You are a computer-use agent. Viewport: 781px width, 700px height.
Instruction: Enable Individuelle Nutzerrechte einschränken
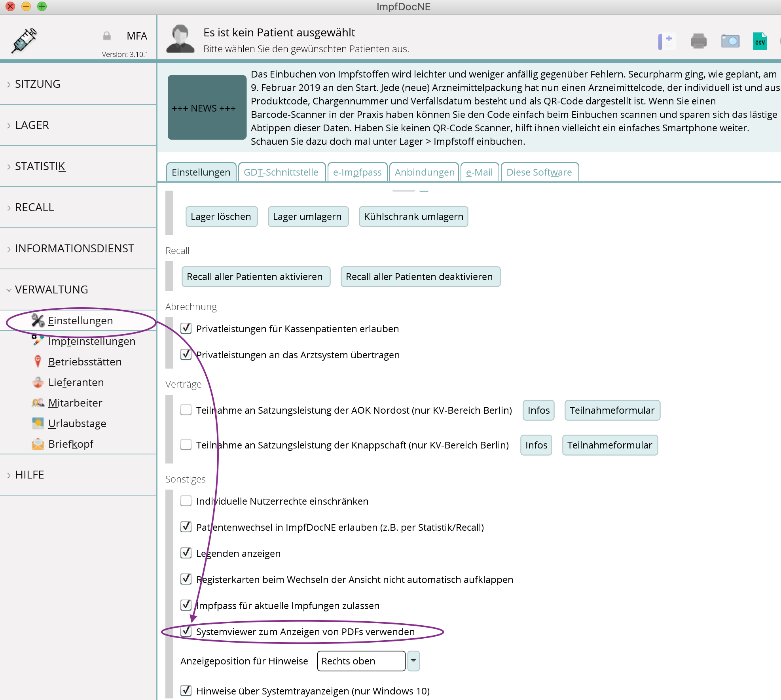point(186,501)
